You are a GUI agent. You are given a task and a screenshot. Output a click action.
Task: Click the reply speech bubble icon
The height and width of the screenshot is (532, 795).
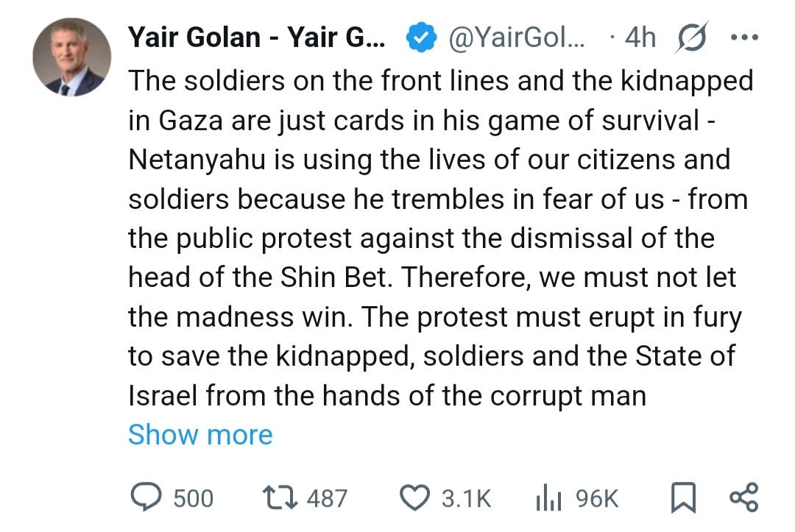coord(146,498)
